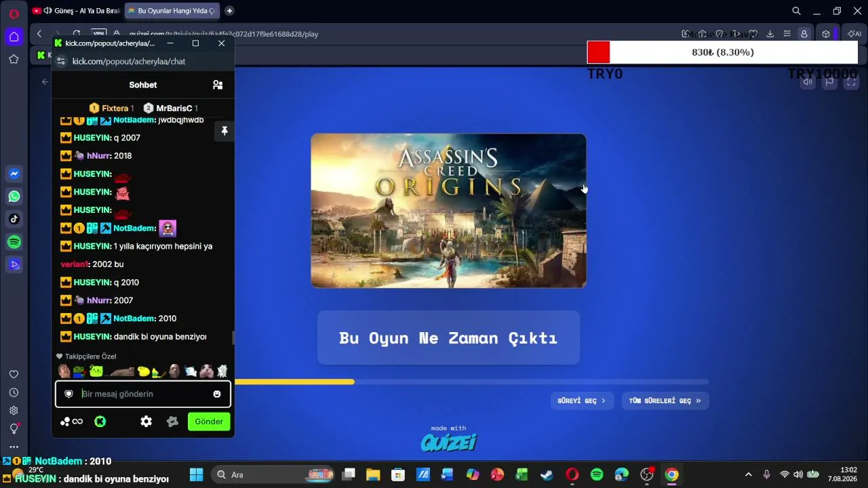Open the Opera sidebar three-dot menu
Viewport: 868px width, 488px height.
(14, 447)
